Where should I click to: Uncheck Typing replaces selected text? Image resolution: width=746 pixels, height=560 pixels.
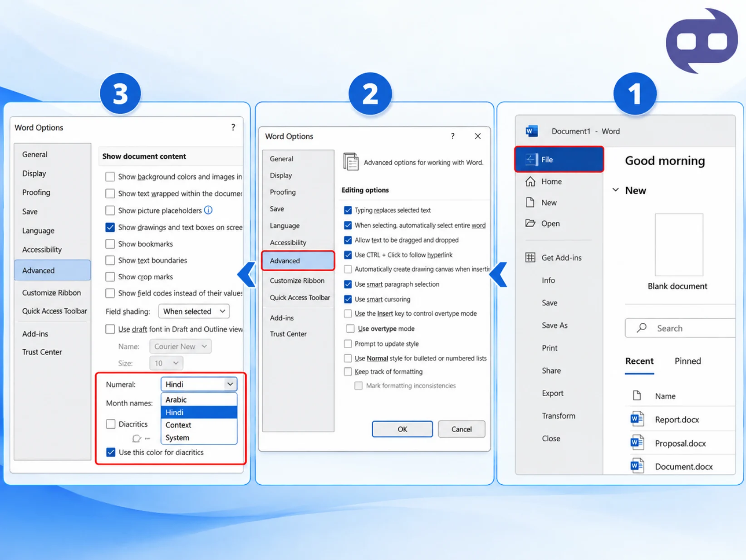(348, 210)
